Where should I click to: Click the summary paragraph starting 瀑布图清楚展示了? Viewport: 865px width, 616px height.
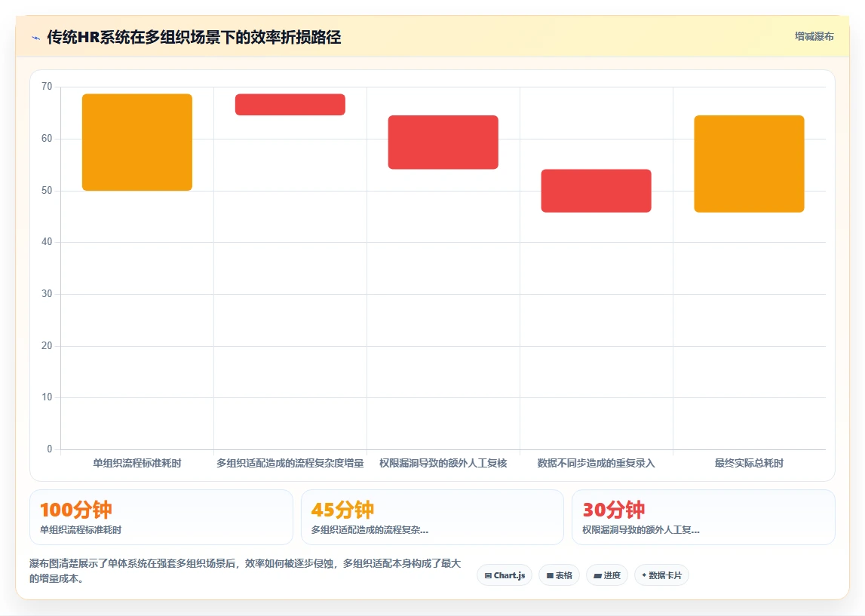(x=245, y=571)
